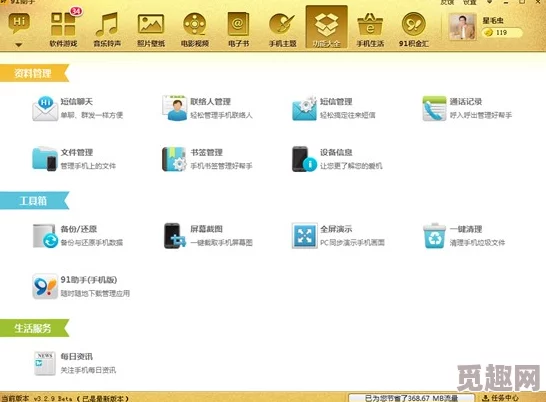Image resolution: width=546 pixels, height=402 pixels.
Task: Click the 368.67 MB traffic saved status
Action: click(411, 398)
